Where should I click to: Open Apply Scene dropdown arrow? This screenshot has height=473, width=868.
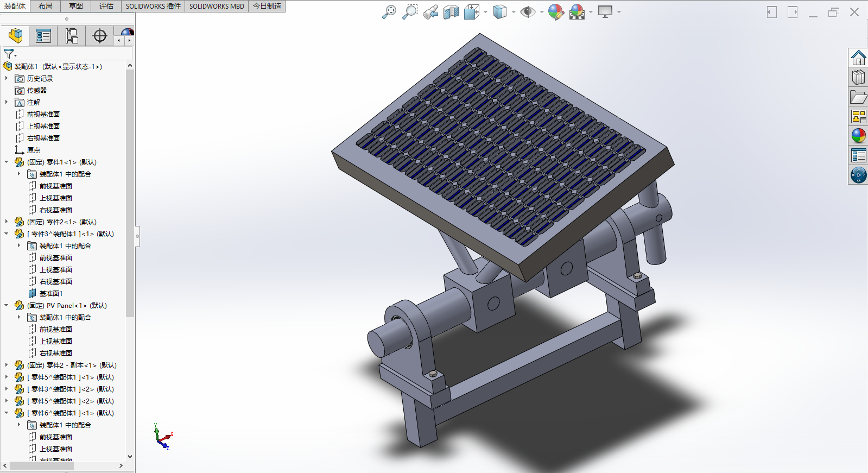[x=591, y=12]
